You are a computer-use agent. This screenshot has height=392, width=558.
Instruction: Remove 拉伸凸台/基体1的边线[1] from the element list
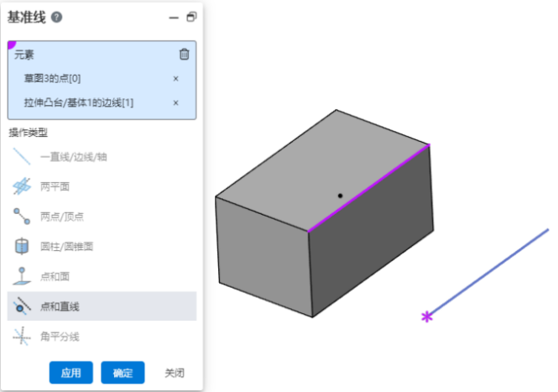(175, 103)
